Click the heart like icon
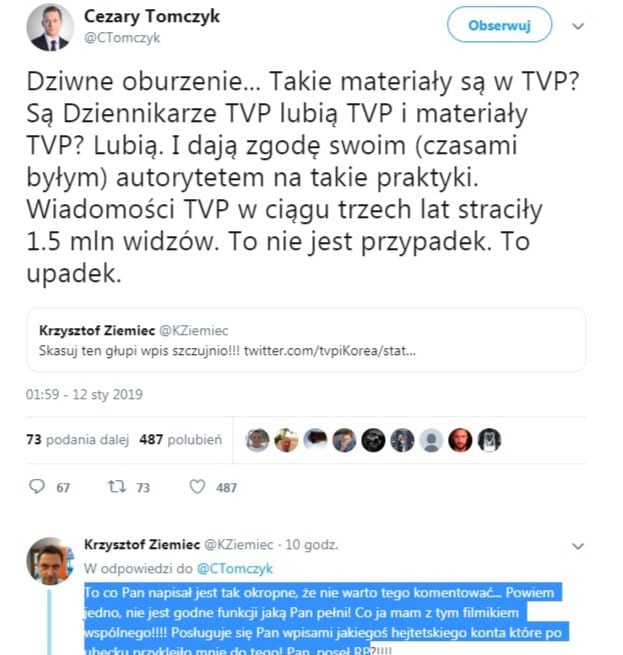 [197, 486]
